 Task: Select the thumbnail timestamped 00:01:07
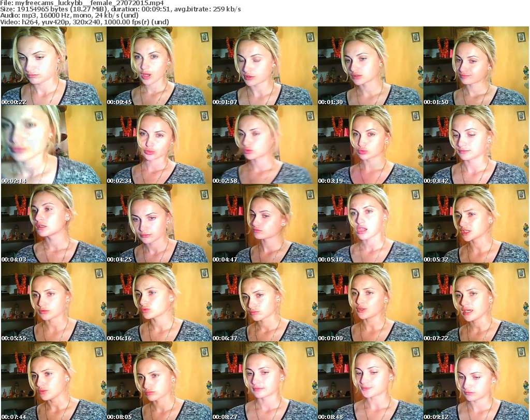265,66
